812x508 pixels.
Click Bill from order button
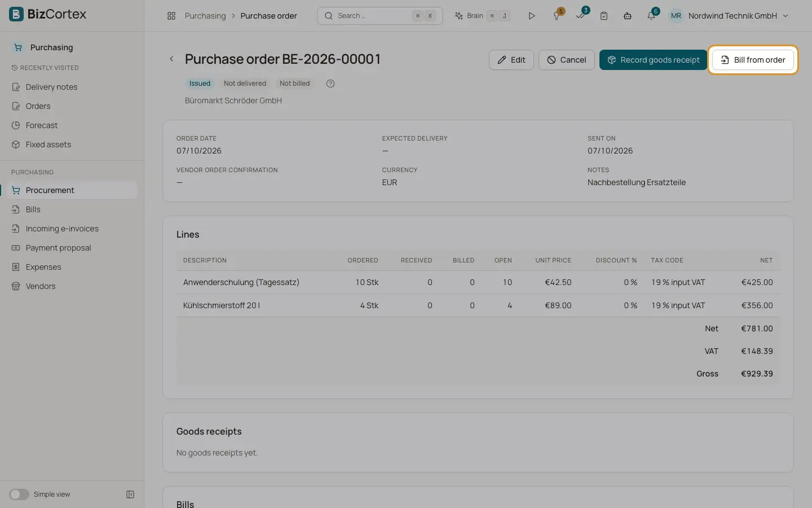tap(753, 60)
